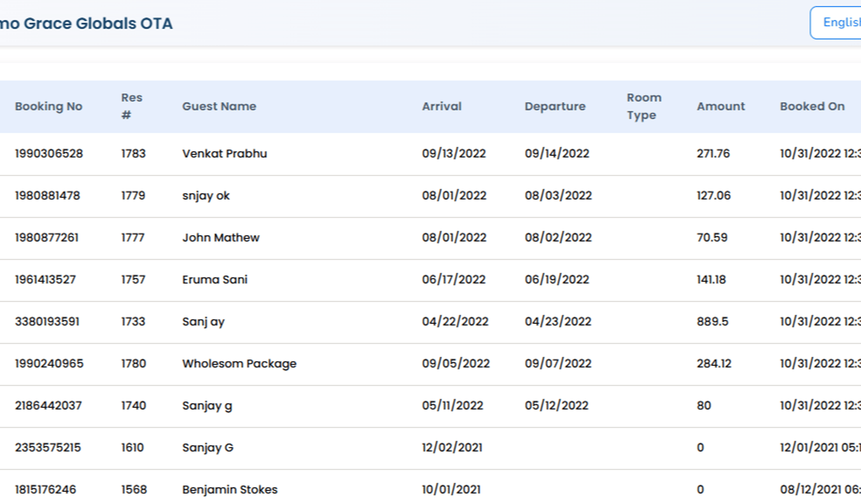The image size is (861, 504).
Task: Select booking number 1980881478
Action: point(47,195)
